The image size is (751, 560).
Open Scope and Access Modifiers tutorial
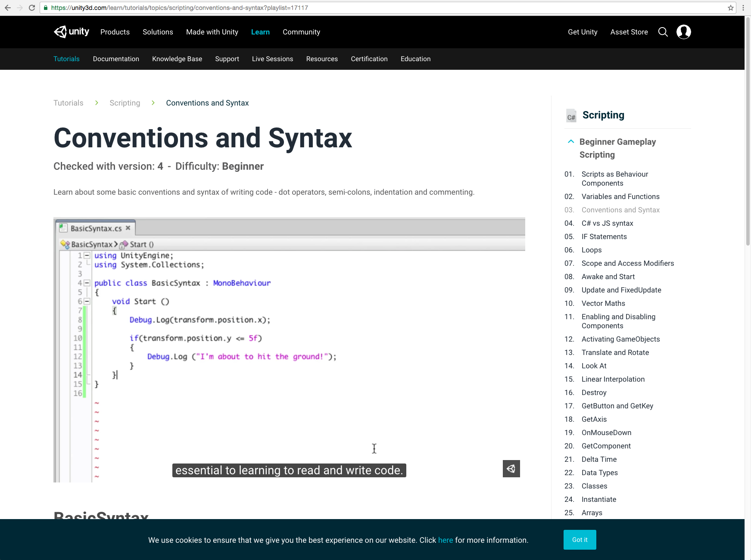628,263
